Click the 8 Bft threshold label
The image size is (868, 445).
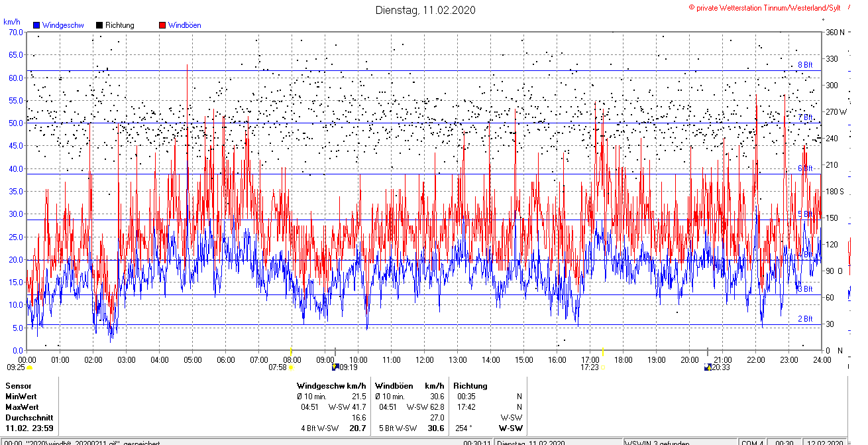804,65
